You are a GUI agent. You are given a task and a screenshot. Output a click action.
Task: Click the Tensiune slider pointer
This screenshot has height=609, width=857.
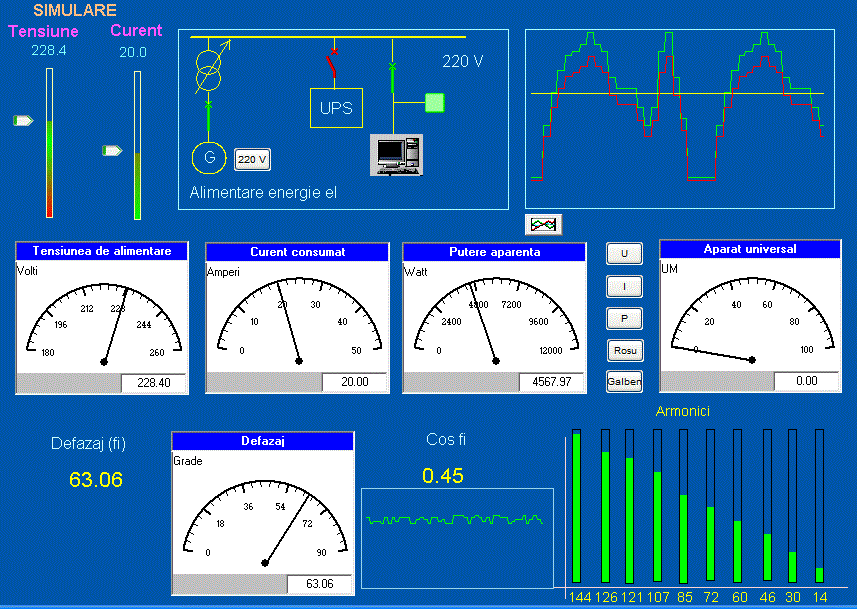[x=23, y=121]
